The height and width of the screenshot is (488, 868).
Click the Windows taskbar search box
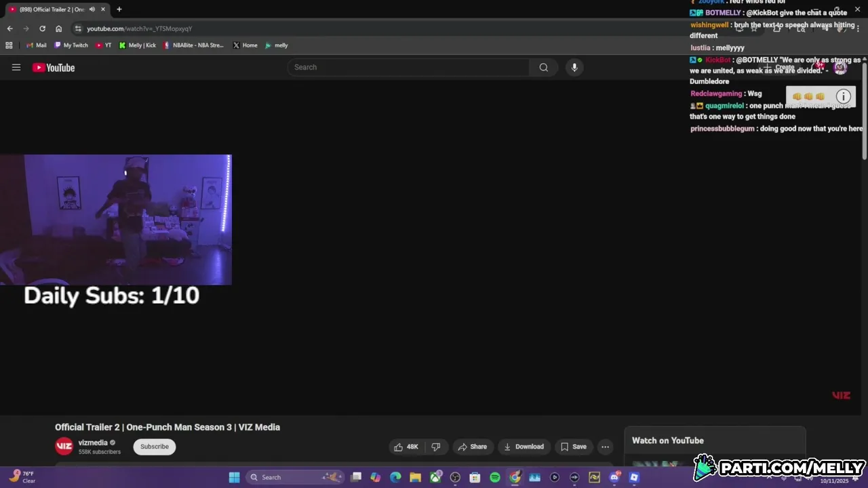(x=296, y=477)
